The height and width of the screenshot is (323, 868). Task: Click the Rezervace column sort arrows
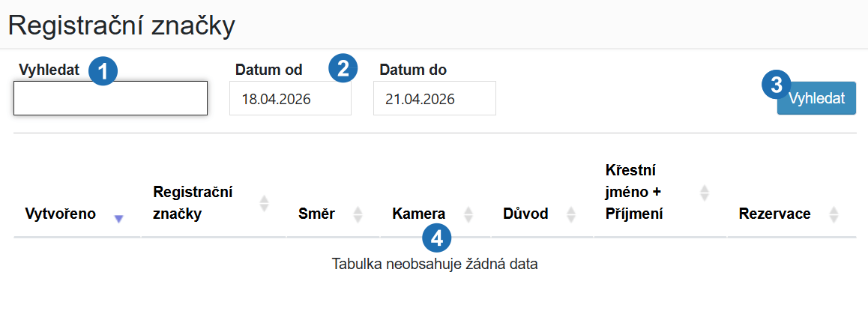pyautogui.click(x=834, y=214)
